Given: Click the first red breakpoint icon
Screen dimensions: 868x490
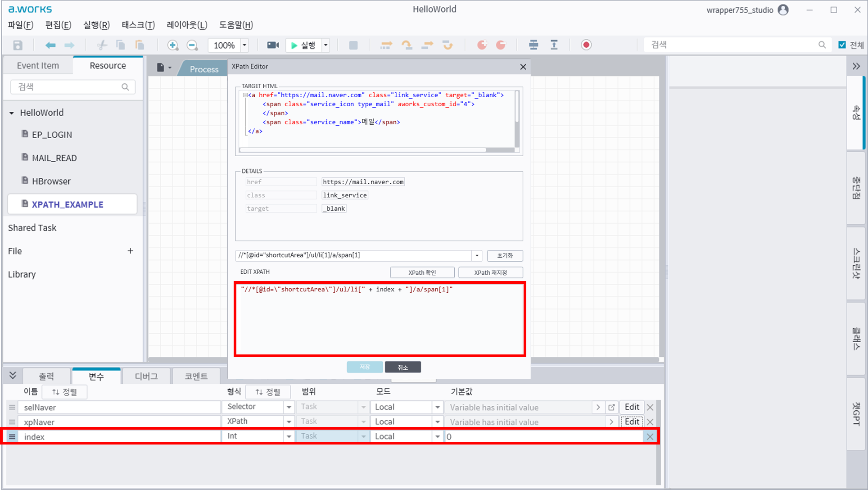Looking at the screenshot, I should click(x=482, y=45).
